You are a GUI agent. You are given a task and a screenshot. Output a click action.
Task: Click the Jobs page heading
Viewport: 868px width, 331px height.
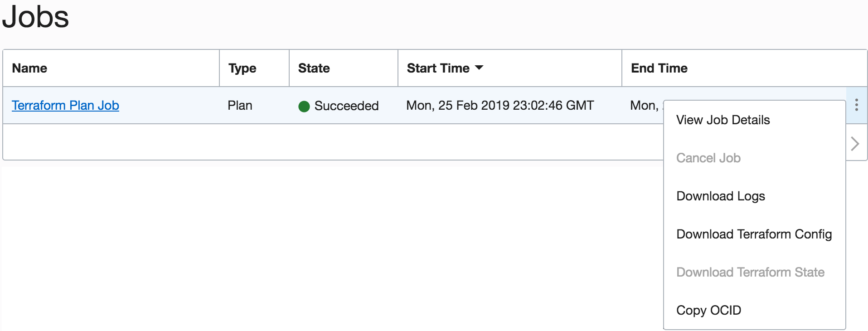pyautogui.click(x=35, y=17)
